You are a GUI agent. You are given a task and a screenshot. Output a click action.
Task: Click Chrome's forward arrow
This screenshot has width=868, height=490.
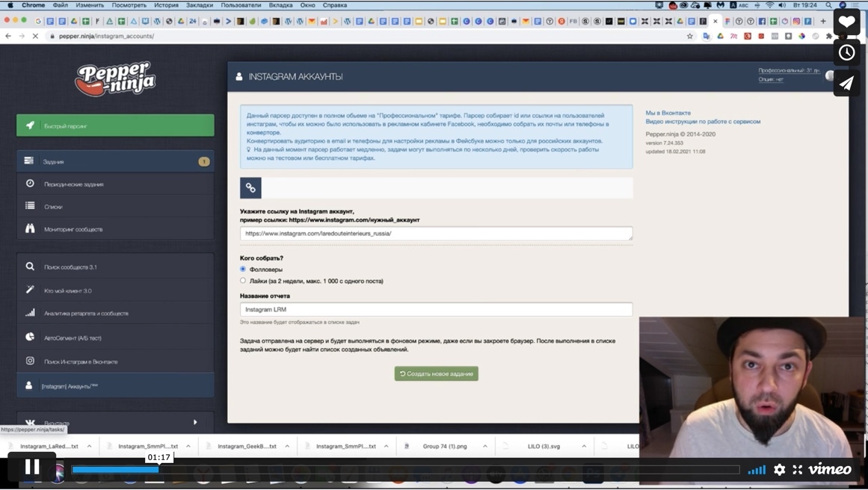point(22,36)
